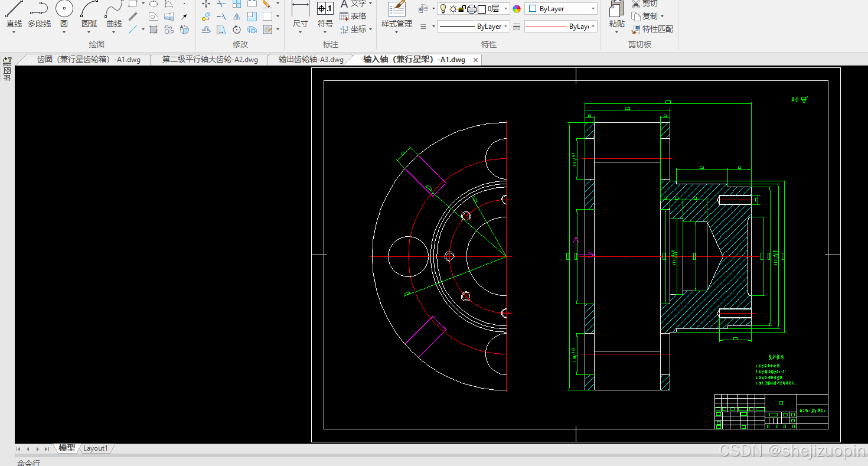Click the lineweight lines icon in 特性
Viewport: 868px width, 466px height.
point(423,27)
